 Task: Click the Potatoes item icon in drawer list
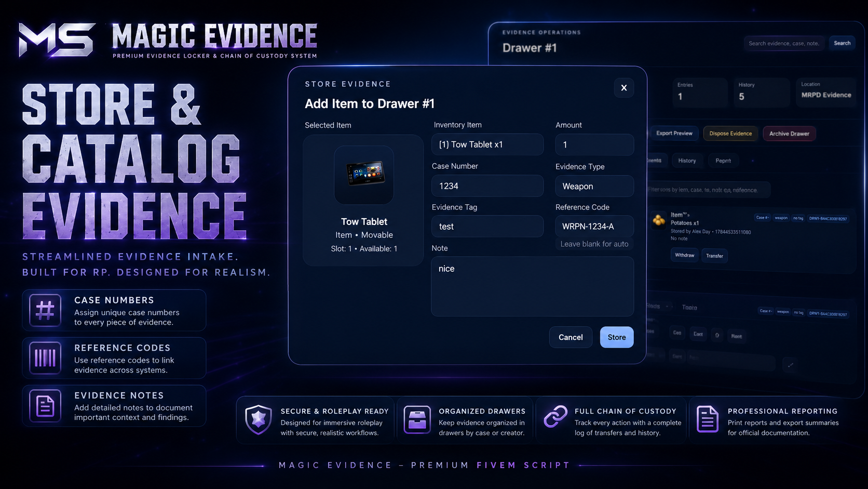click(x=659, y=220)
